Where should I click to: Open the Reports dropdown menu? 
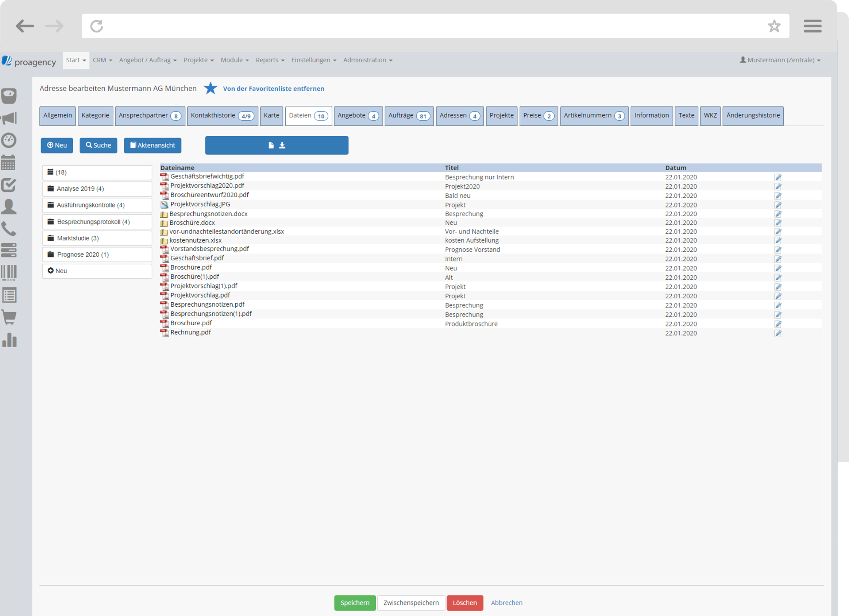[270, 60]
